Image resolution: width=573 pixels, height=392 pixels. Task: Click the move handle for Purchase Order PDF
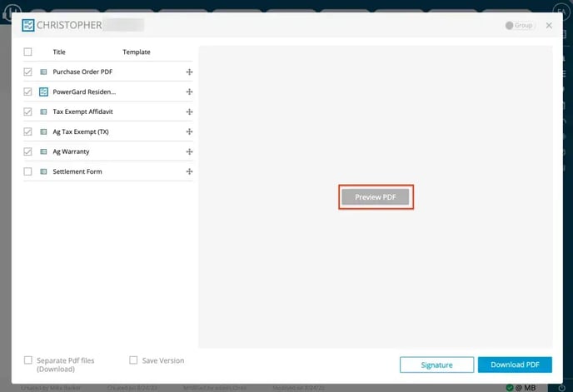(189, 72)
